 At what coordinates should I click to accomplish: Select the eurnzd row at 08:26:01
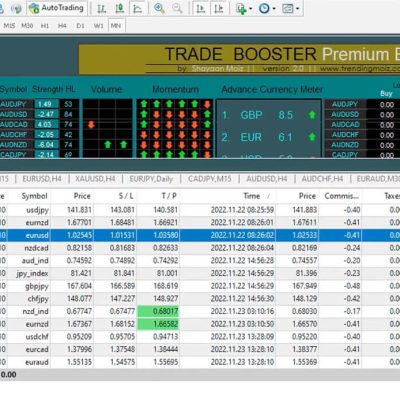pos(200,223)
